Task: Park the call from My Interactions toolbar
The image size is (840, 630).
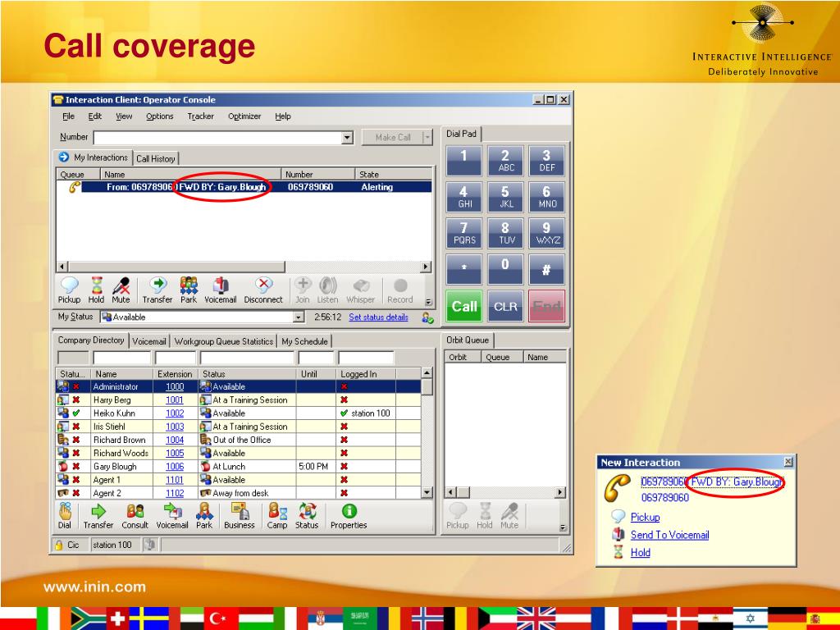Action: point(189,290)
